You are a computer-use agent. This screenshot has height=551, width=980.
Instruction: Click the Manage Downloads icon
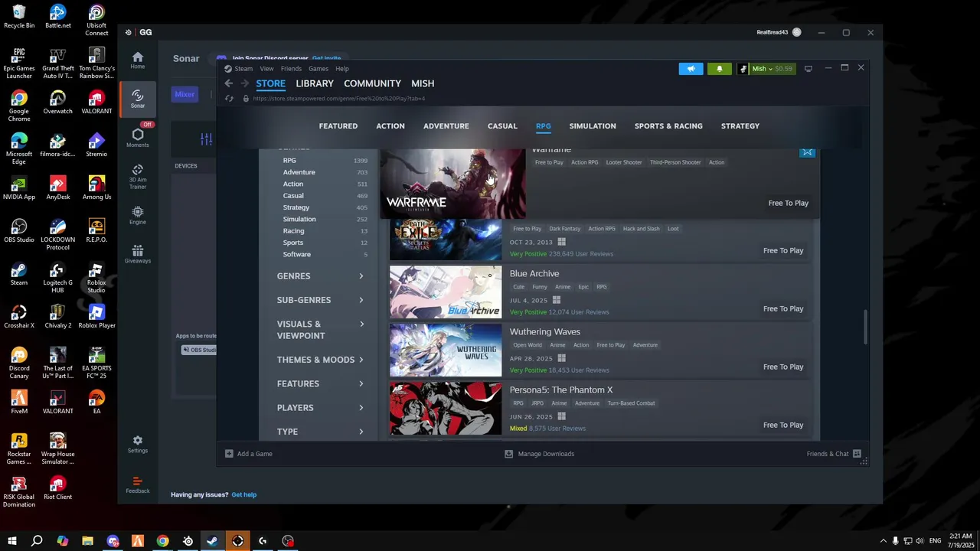[508, 454]
